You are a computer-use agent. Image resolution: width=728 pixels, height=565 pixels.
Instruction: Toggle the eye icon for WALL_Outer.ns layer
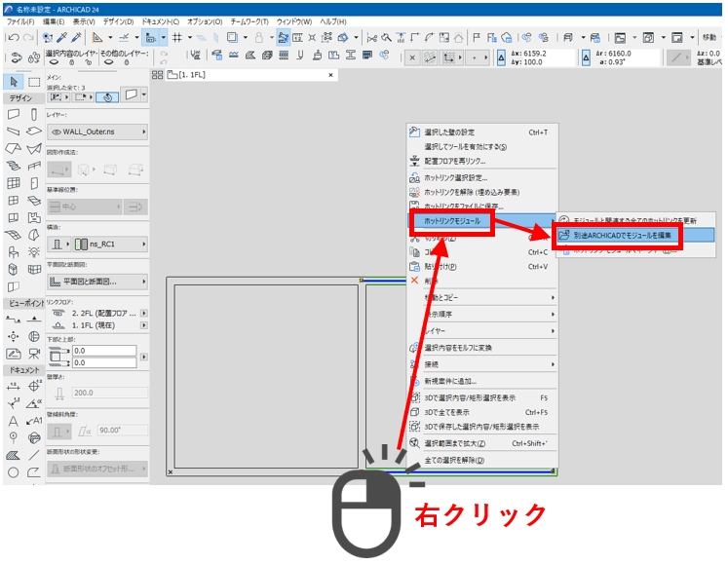pyautogui.click(x=57, y=132)
